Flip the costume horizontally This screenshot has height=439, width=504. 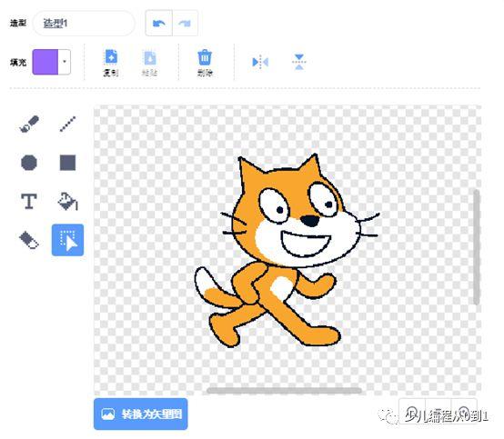point(260,62)
